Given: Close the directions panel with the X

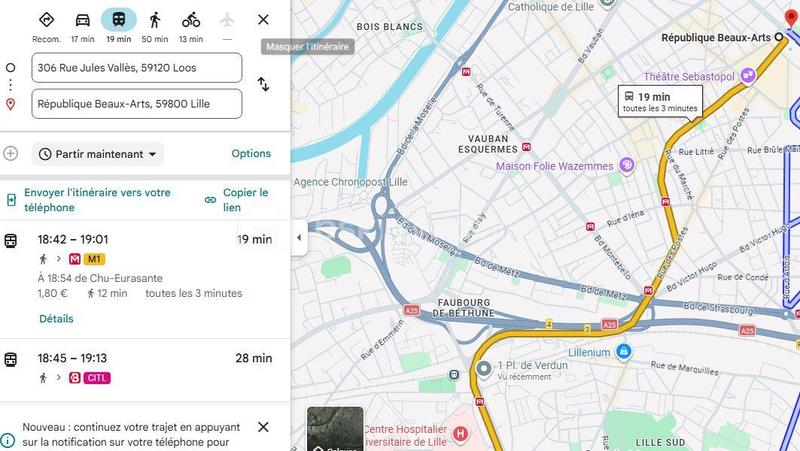Looking at the screenshot, I should (263, 20).
